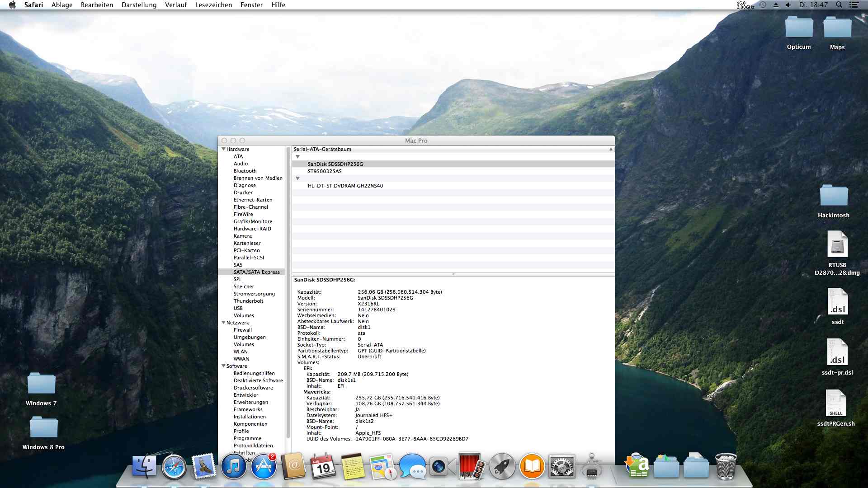Open the Darstellung menu
This screenshot has height=488, width=868.
click(x=139, y=5)
